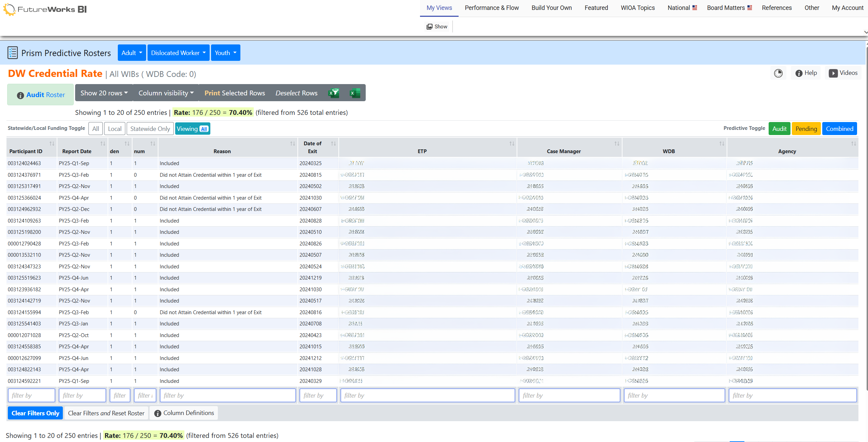Open Column Definitions
The image size is (868, 442).
click(184, 413)
